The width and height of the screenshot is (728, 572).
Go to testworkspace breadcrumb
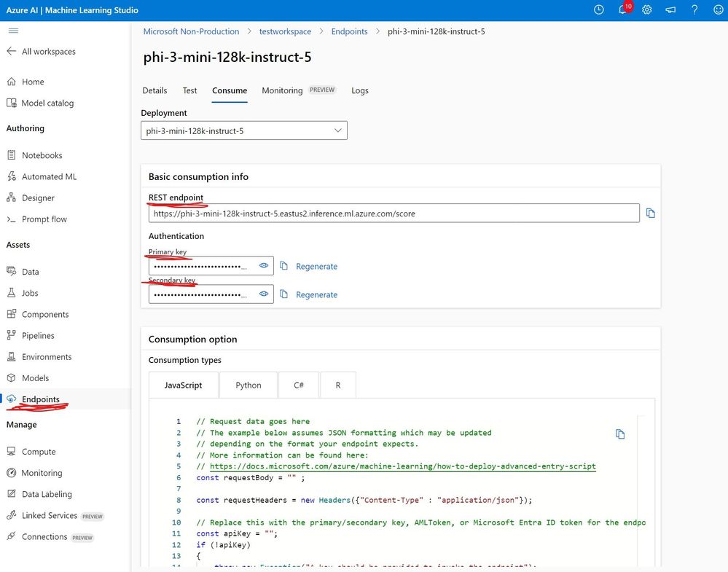[285, 31]
